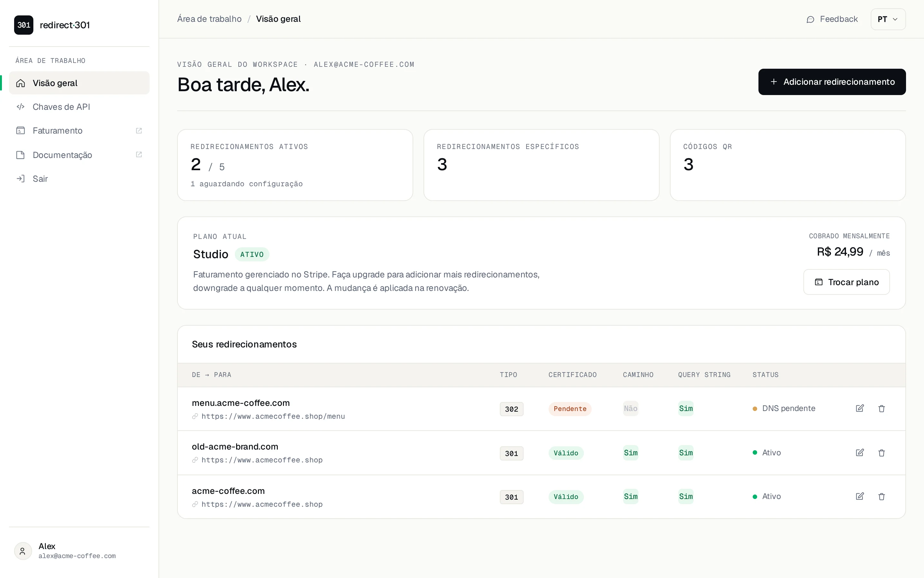Click the DNS pendente status
Image resolution: width=924 pixels, height=578 pixels.
(784, 408)
